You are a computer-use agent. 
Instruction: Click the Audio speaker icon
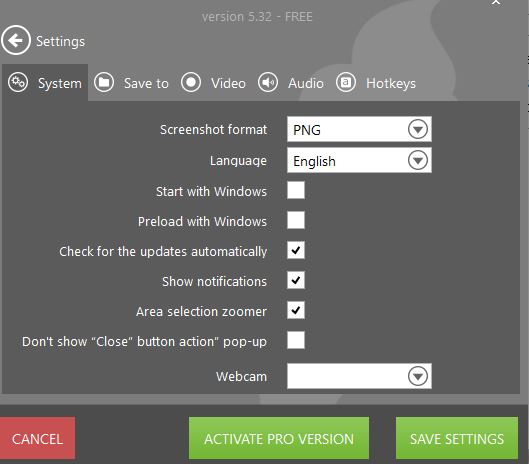(x=268, y=82)
